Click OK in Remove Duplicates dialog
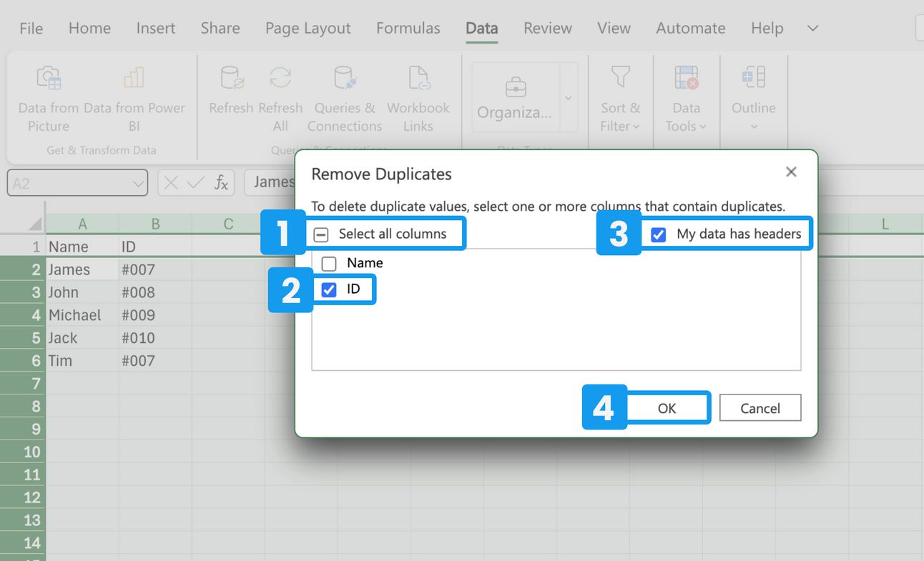The image size is (924, 561). tap(667, 408)
